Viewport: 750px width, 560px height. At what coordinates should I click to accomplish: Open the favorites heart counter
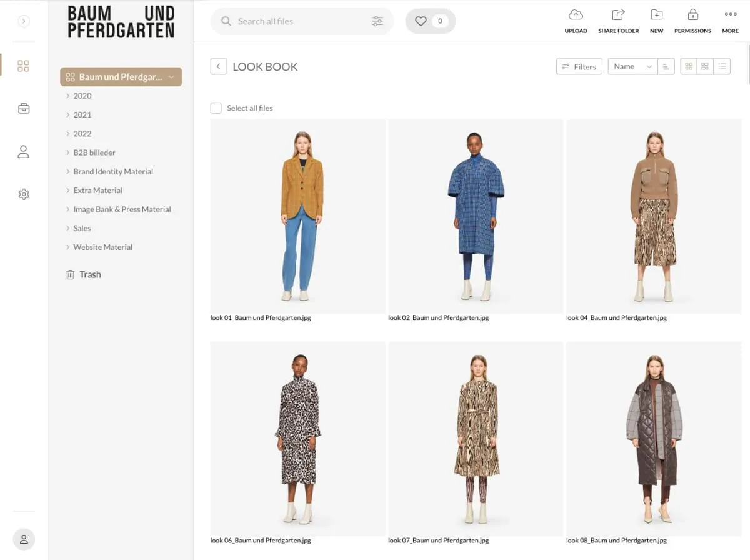[431, 21]
